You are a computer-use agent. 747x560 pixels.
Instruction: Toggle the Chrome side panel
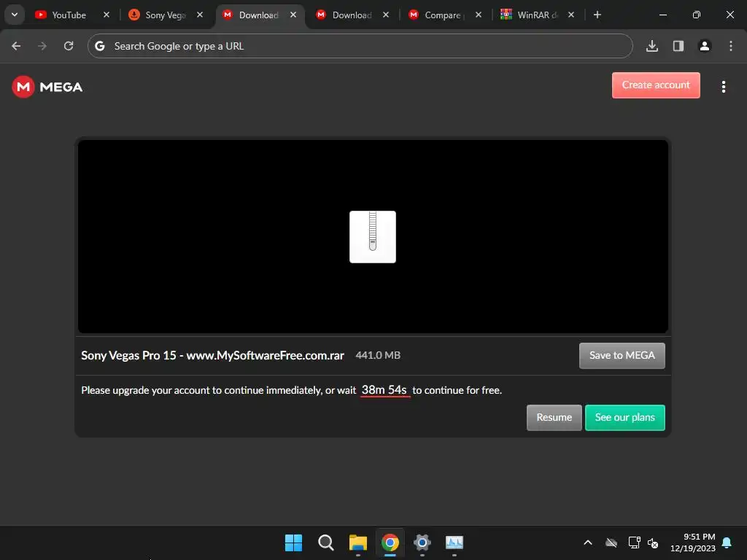click(678, 46)
